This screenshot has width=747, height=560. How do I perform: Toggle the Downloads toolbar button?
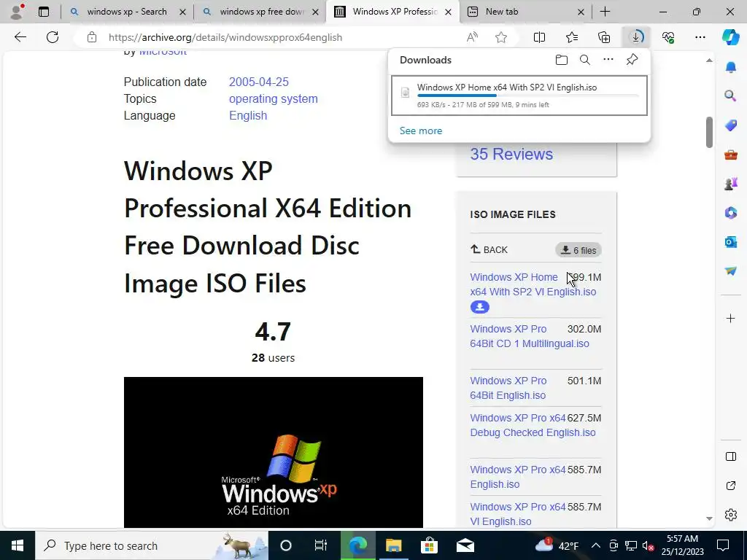pos(636,37)
